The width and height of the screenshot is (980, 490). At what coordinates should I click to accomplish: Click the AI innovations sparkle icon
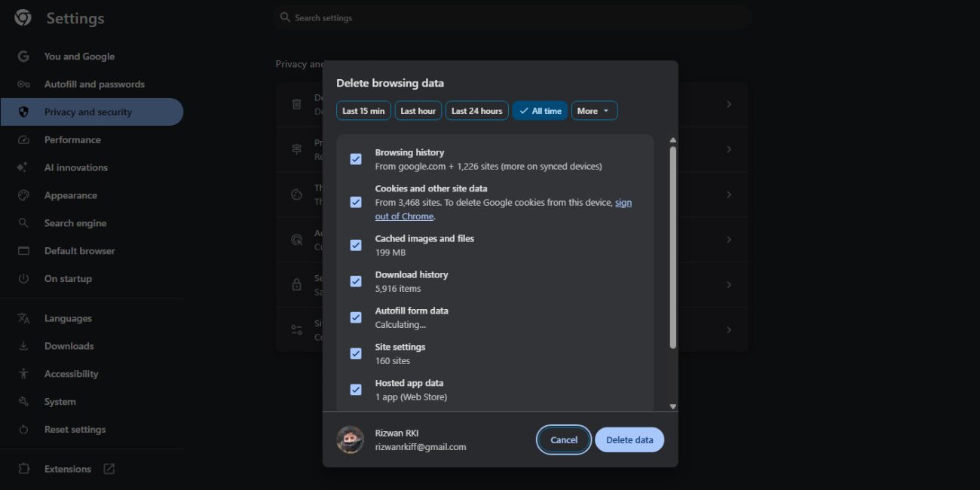tap(23, 167)
